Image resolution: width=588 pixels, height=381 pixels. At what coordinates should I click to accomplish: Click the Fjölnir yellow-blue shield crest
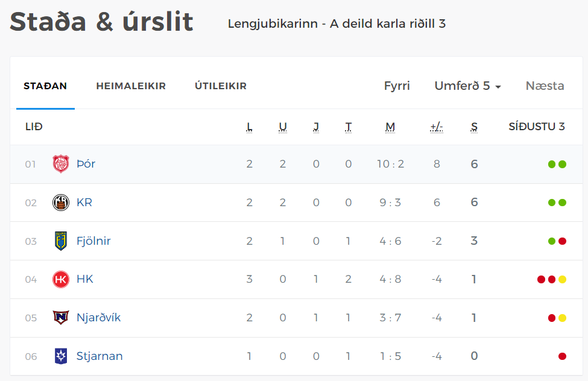(x=61, y=241)
